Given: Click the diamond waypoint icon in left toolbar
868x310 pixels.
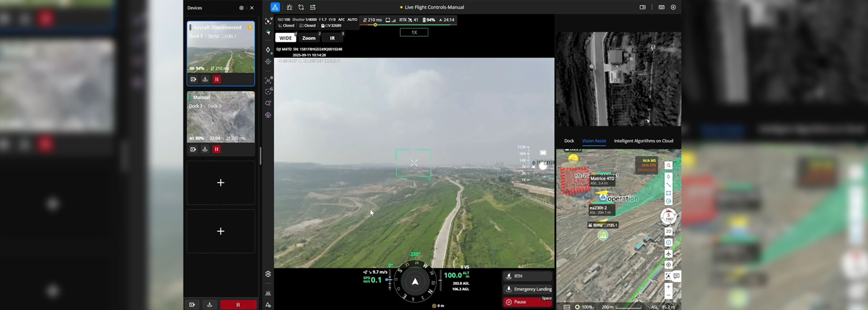Looking at the screenshot, I should (x=268, y=50).
